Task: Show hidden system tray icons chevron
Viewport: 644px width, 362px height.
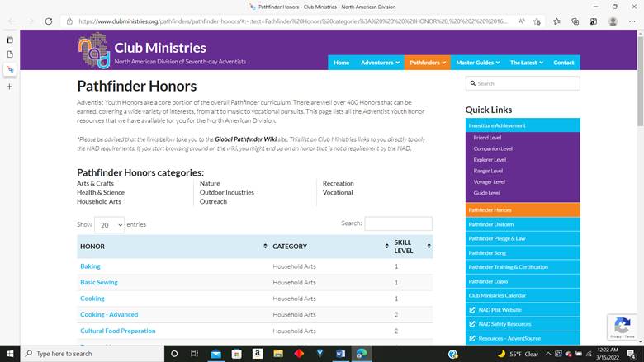Action: 548,354
